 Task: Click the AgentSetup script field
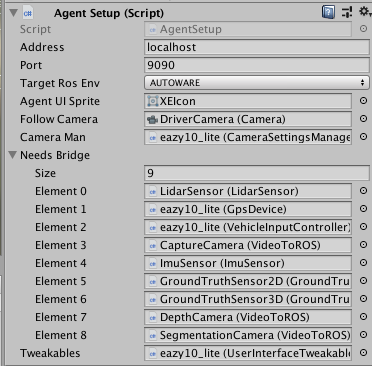[x=248, y=29]
